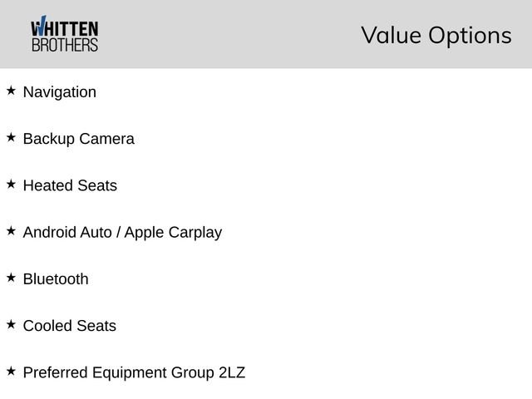Click the BROTHERS word in the logo
This screenshot has height=399, width=532.
64,45
